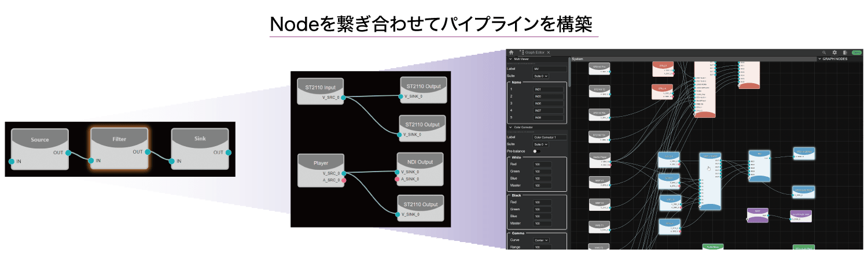Select the Sink node

[200, 148]
